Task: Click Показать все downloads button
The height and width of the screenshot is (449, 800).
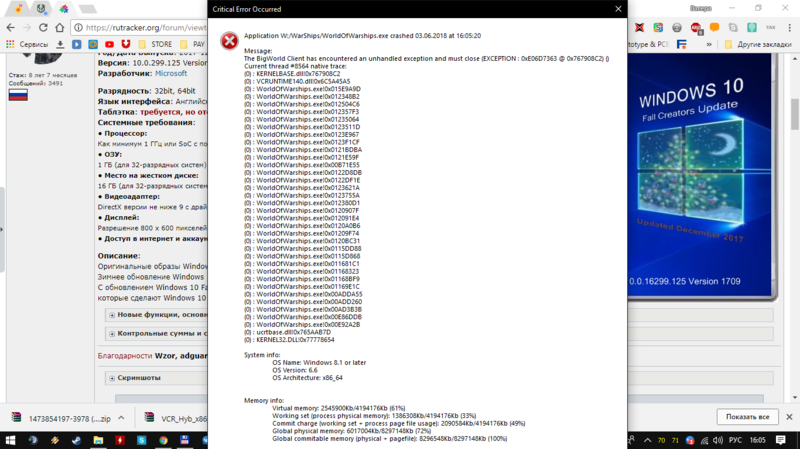Action: [747, 417]
